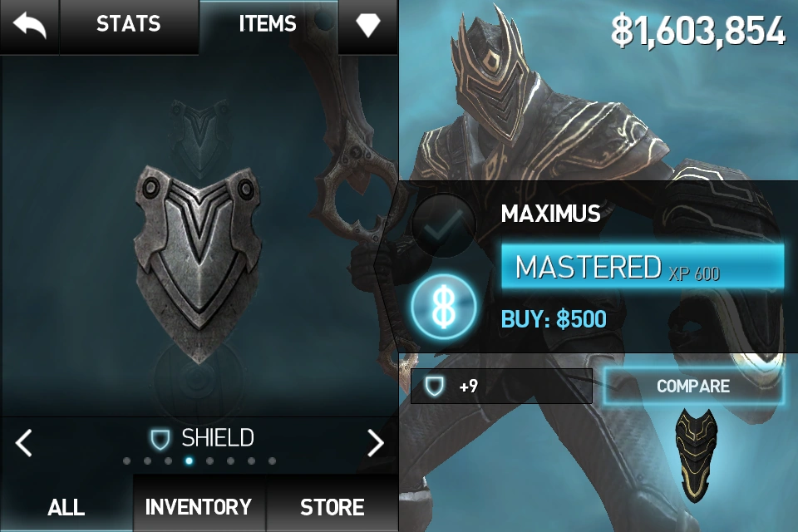Go to previous item category arrow
The height and width of the screenshot is (532, 798).
point(24,442)
